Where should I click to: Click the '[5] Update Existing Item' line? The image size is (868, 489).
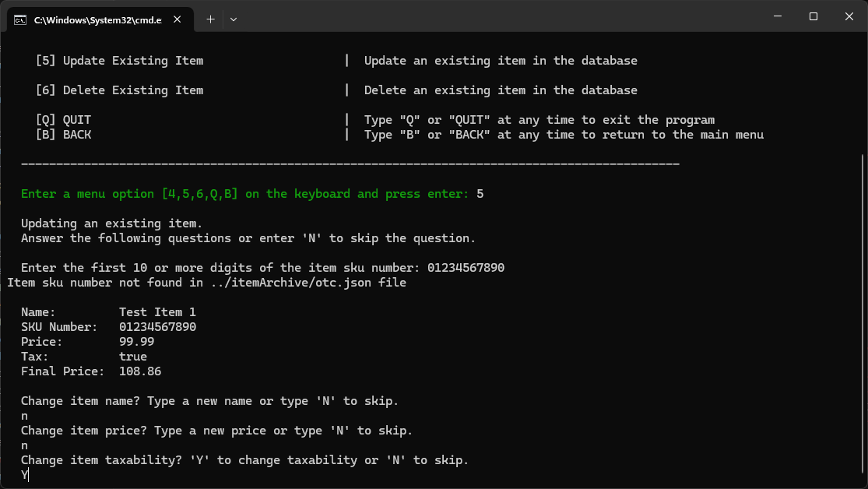[x=119, y=61]
